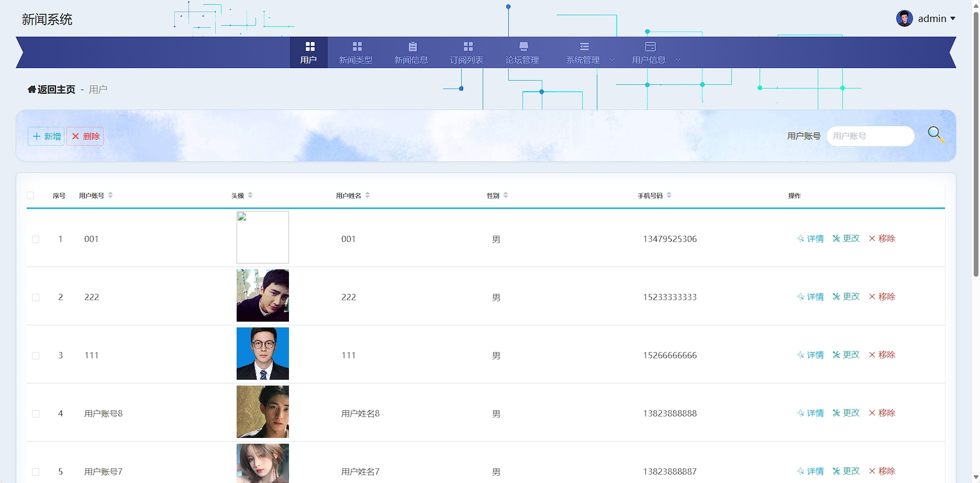View 详情 for user 222
The width and height of the screenshot is (980, 483).
click(810, 297)
